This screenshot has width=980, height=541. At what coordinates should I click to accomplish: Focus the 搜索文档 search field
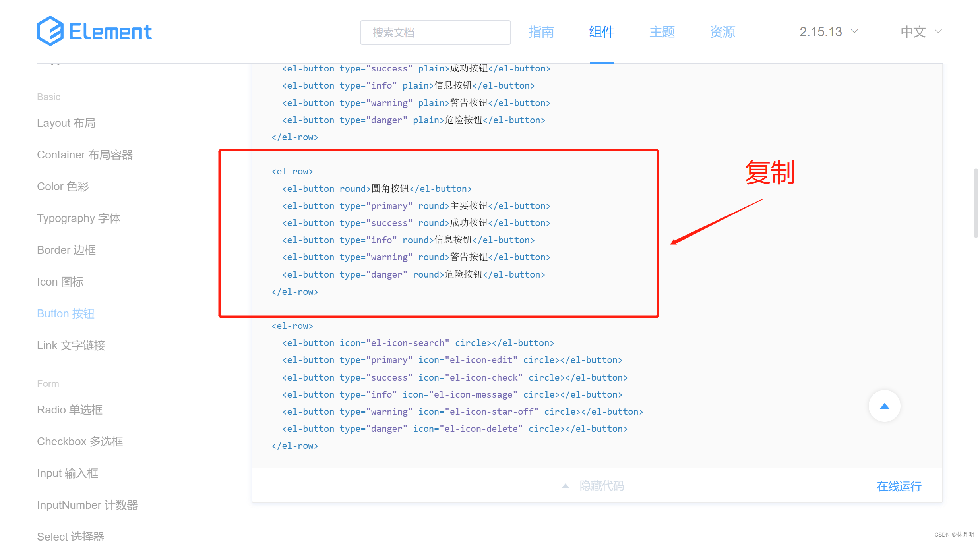(x=435, y=33)
